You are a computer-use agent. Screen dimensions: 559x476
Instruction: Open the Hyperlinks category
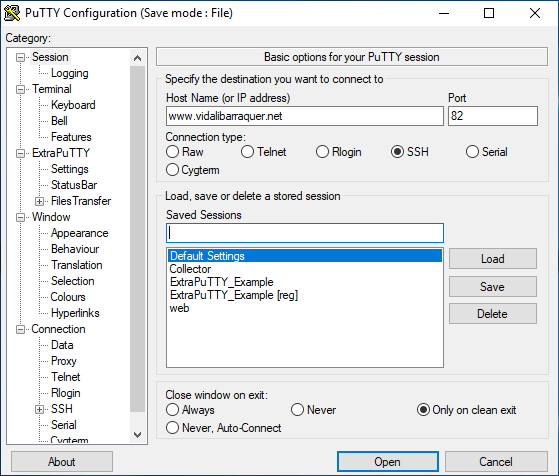[x=75, y=313]
